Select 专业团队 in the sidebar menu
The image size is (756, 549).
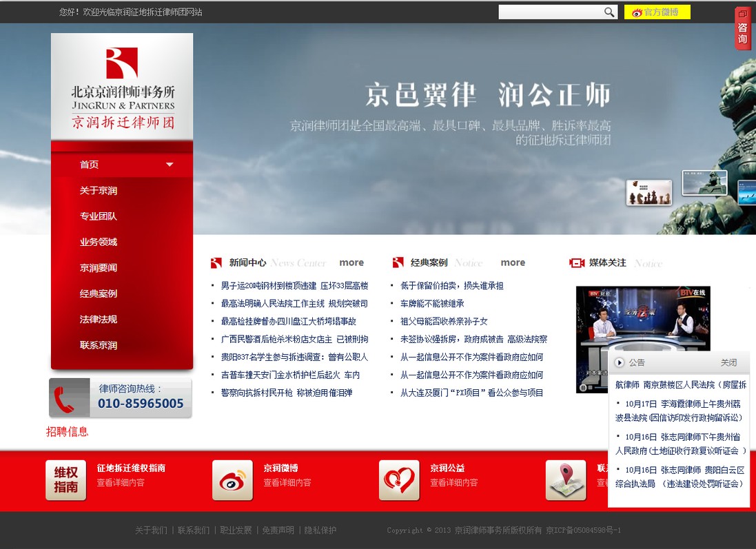tap(99, 216)
